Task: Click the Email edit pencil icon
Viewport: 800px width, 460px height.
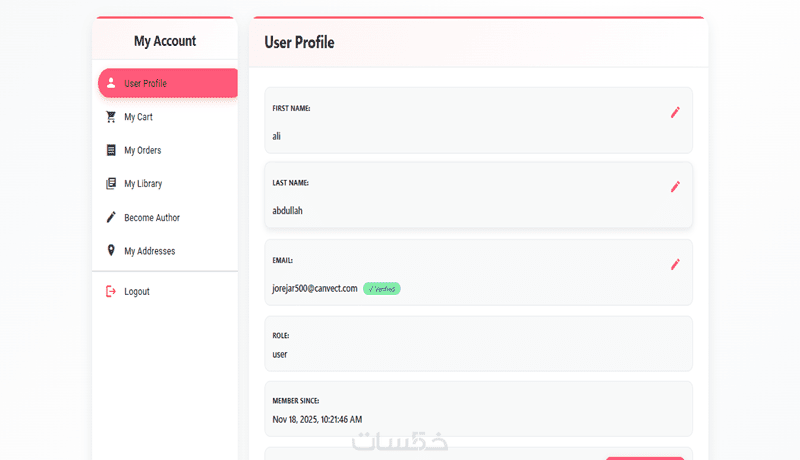Action: pos(675,264)
